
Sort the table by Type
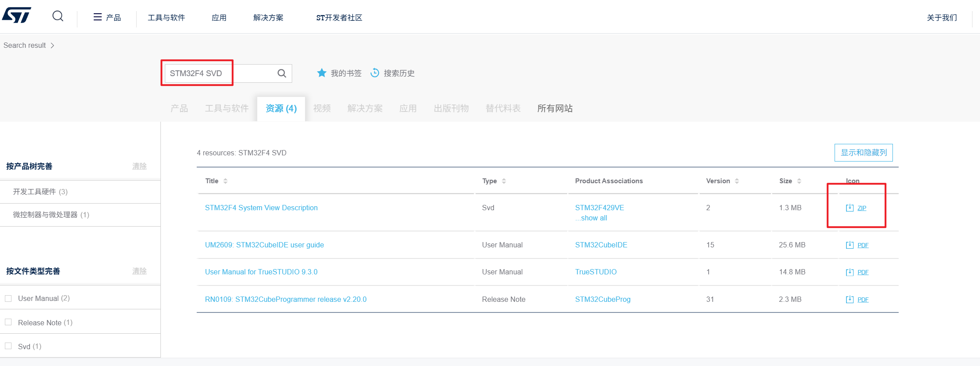coord(504,181)
